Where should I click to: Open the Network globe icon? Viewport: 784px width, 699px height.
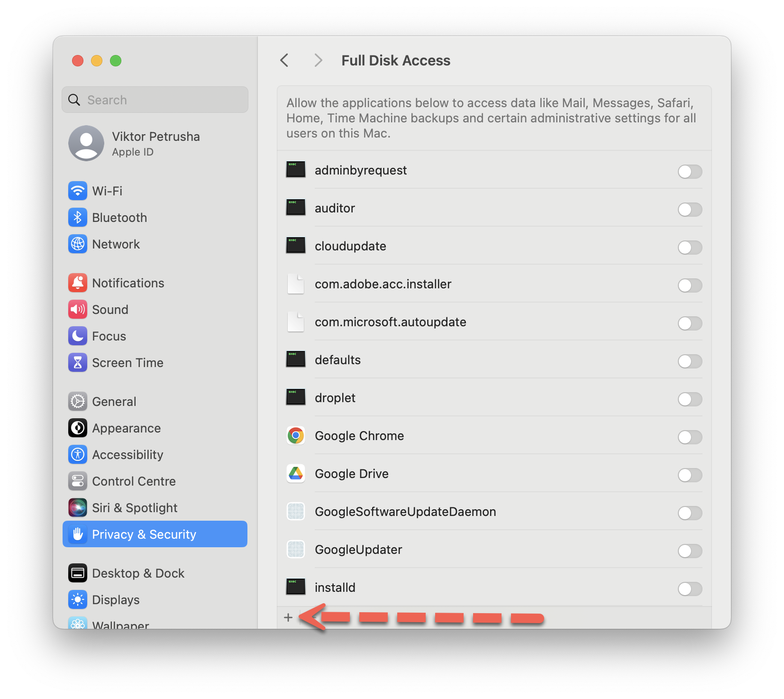(78, 244)
